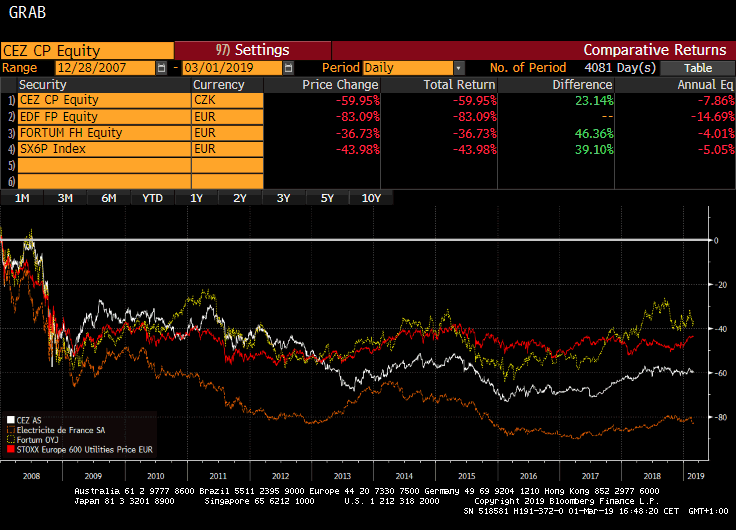Select the 3Y range tab
This screenshot has width=736, height=530.
point(284,198)
